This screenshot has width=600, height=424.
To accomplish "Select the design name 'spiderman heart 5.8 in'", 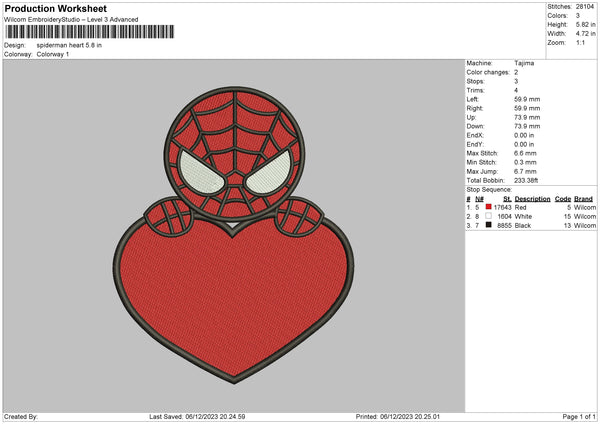I will 69,45.
